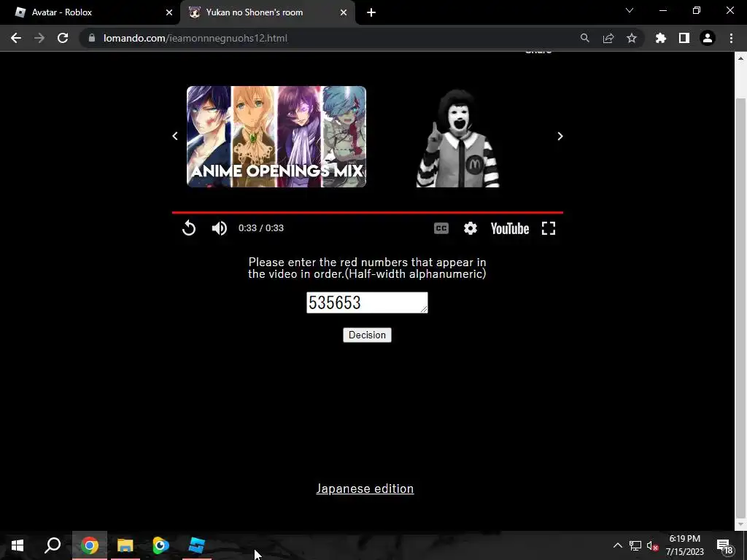Go back to the previous page
The height and width of the screenshot is (560, 747).
tap(16, 38)
